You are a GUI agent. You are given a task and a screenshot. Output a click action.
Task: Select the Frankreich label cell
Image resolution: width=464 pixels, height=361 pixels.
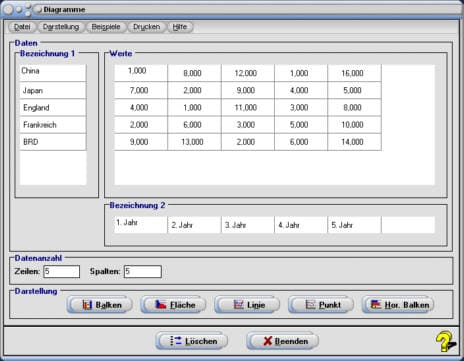click(x=53, y=125)
